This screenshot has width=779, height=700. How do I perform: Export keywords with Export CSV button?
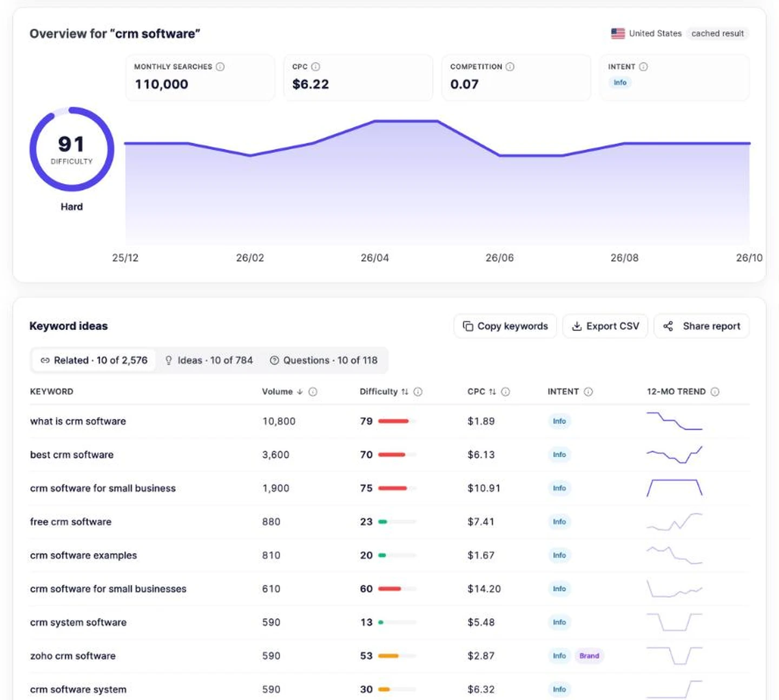pos(605,326)
